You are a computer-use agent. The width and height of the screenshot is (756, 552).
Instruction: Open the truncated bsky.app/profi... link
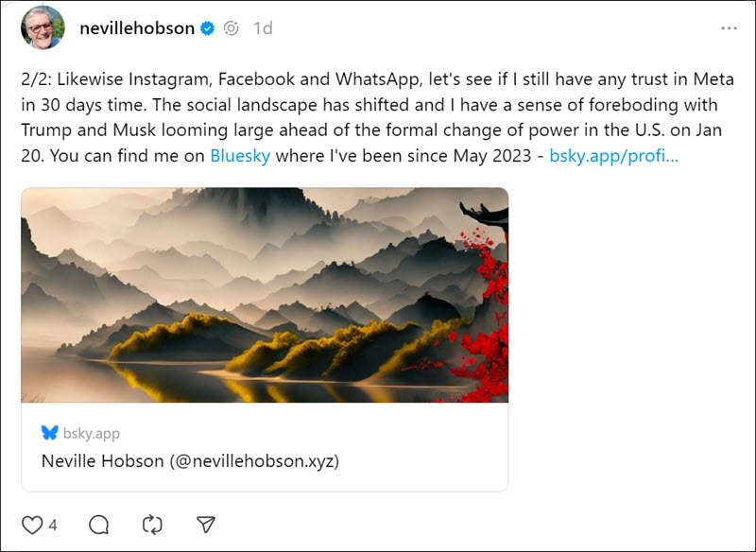(614, 156)
